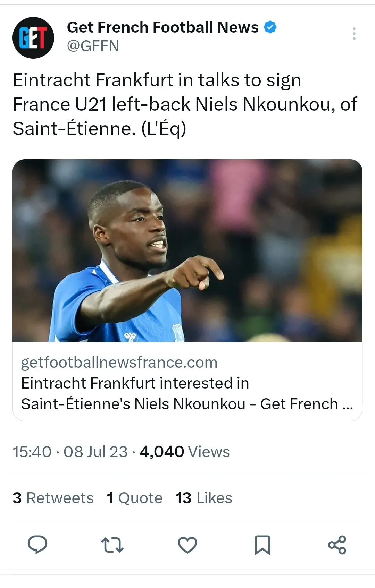This screenshot has height=588, width=375.
Task: Like the tweet with heart icon
Action: tap(187, 545)
